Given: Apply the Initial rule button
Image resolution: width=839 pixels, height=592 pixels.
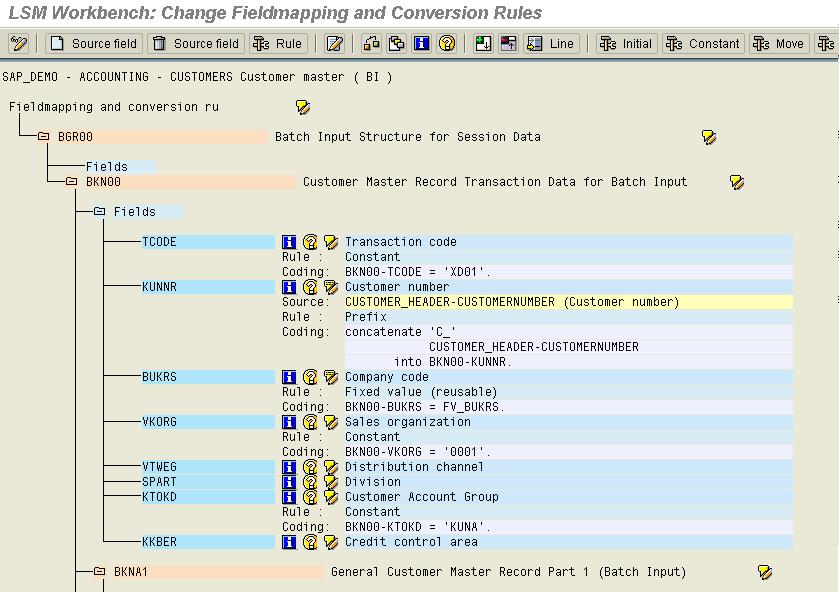Looking at the screenshot, I should [x=626, y=44].
